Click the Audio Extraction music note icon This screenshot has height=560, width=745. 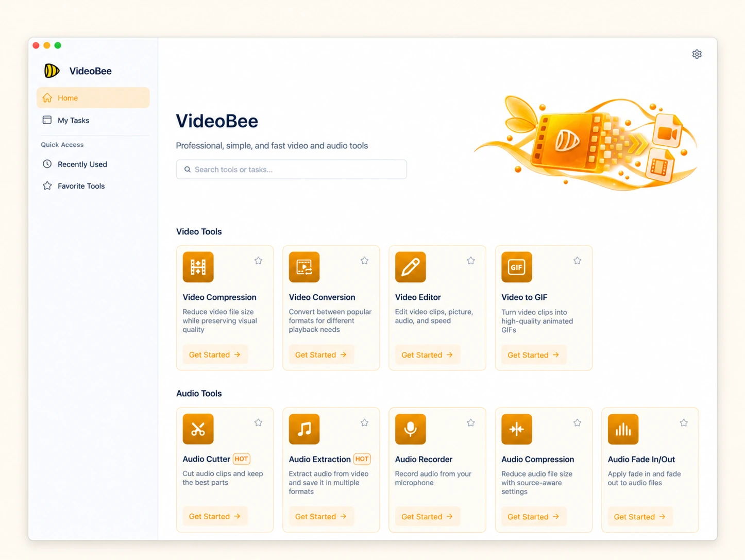(x=304, y=429)
